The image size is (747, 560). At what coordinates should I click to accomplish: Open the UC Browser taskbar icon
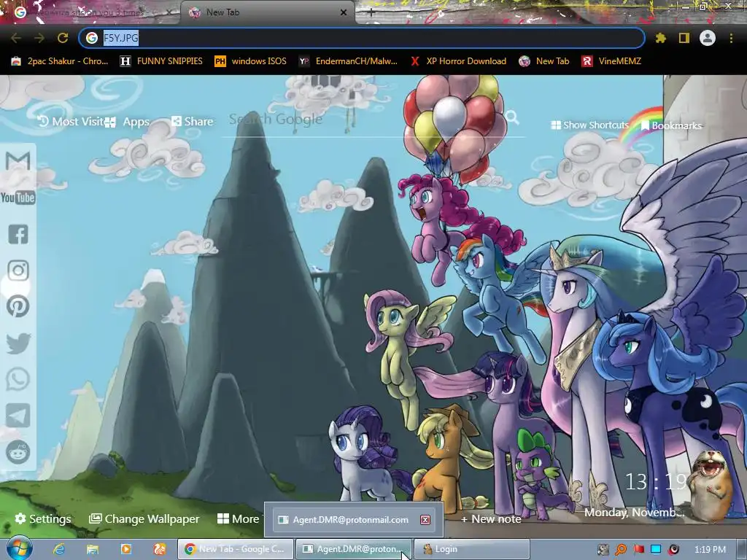tap(159, 549)
